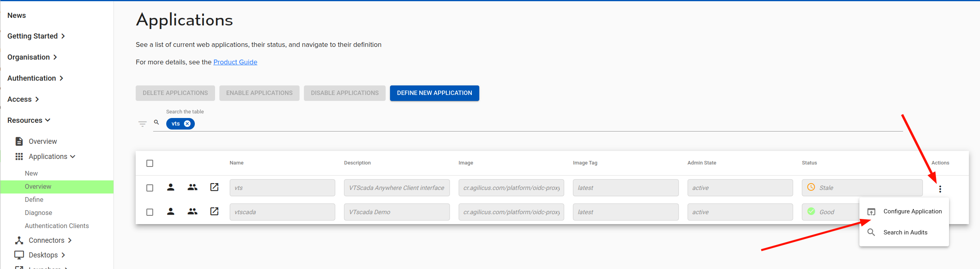Open the vtscada application via its external-link icon
The image size is (980, 269).
click(214, 212)
